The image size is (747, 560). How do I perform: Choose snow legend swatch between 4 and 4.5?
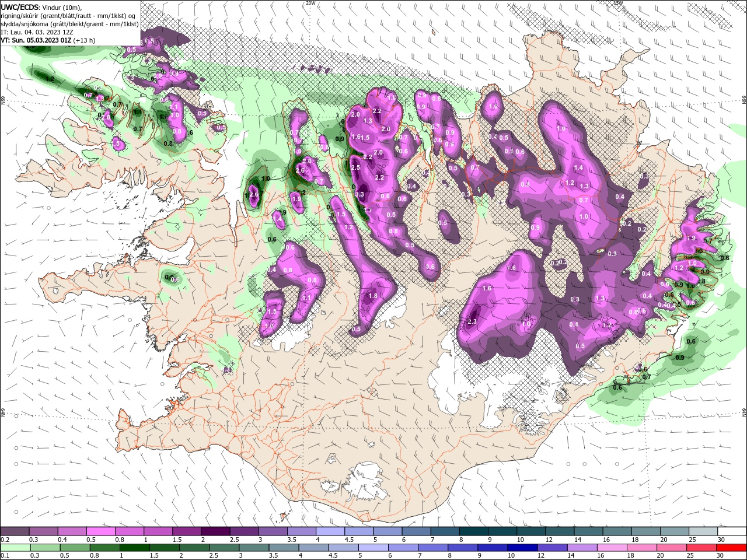click(x=330, y=531)
